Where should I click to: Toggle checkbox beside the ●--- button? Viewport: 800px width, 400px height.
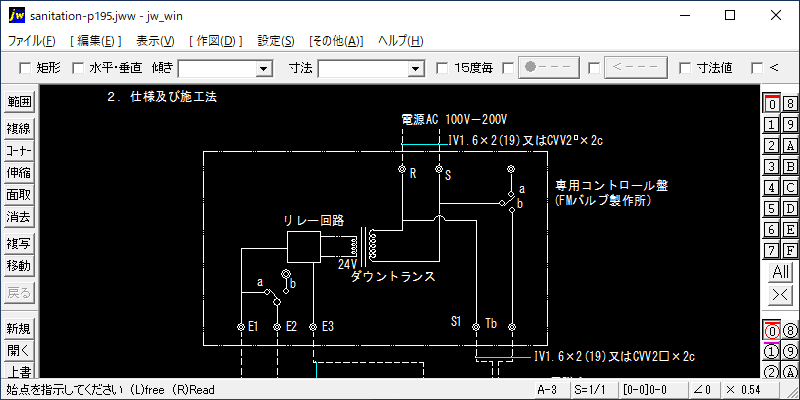508,67
